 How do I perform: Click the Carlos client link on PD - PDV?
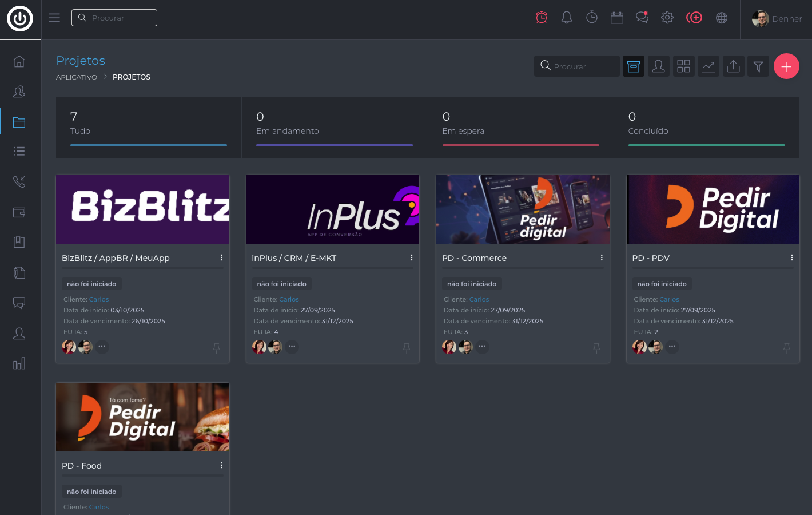669,299
